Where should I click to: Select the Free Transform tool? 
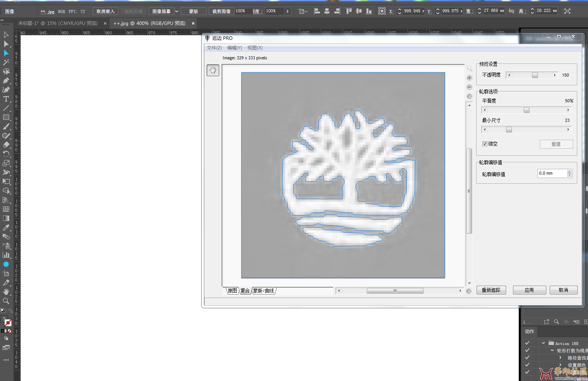tap(6, 182)
